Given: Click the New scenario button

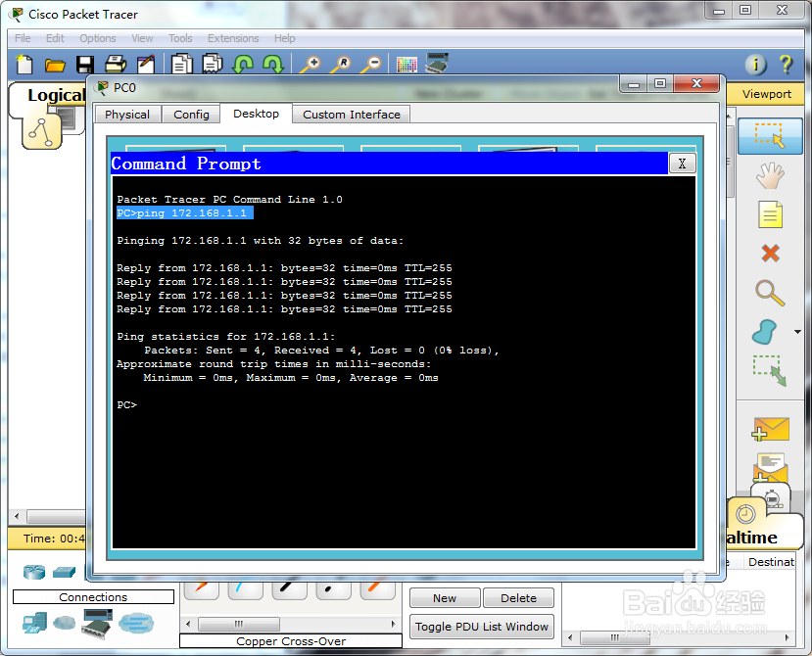Looking at the screenshot, I should click(x=445, y=598).
